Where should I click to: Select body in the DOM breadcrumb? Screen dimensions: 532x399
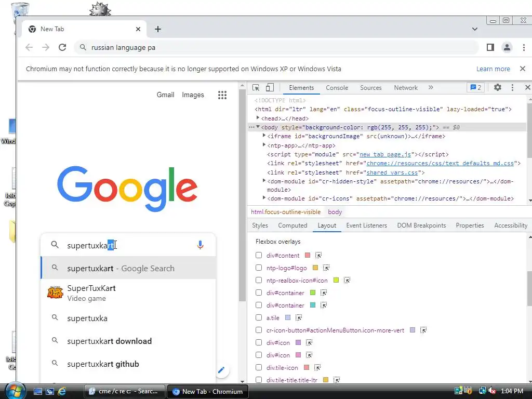(x=335, y=212)
